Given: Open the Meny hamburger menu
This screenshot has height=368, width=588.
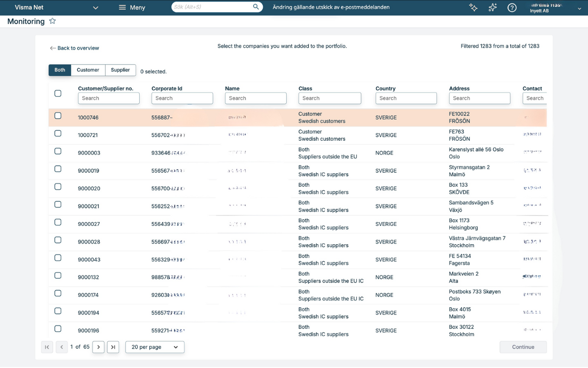Looking at the screenshot, I should click(x=132, y=7).
